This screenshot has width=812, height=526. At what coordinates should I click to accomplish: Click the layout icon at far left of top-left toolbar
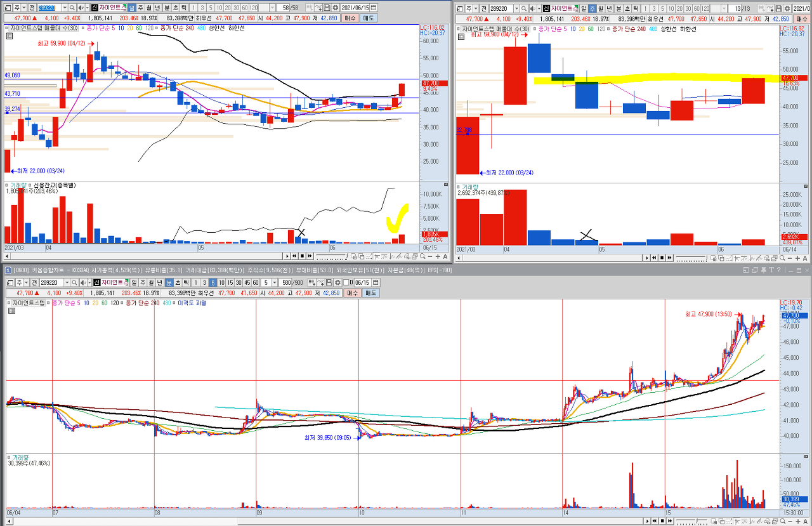pos(8,8)
